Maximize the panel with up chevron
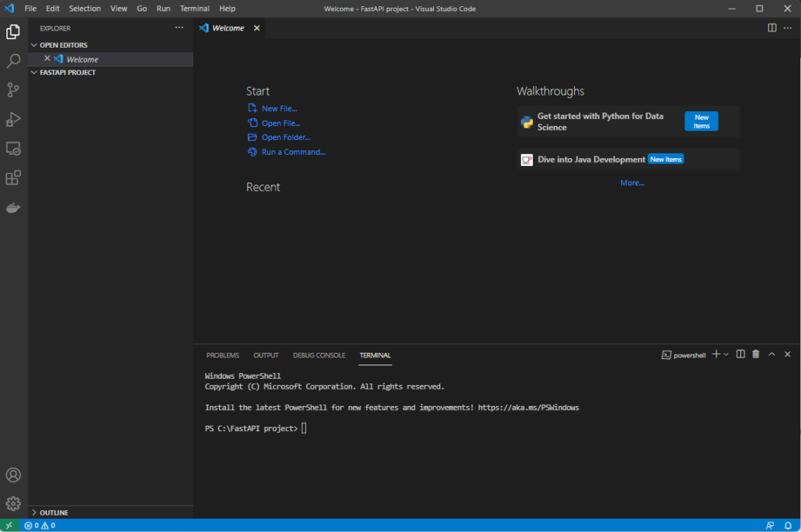The image size is (801, 532). (771, 354)
